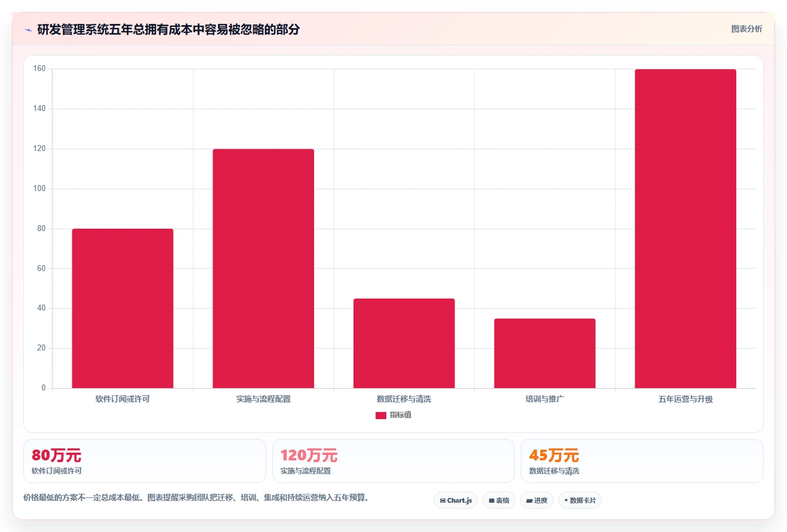Toggle the 指标值 legend color swatch

[x=381, y=416]
